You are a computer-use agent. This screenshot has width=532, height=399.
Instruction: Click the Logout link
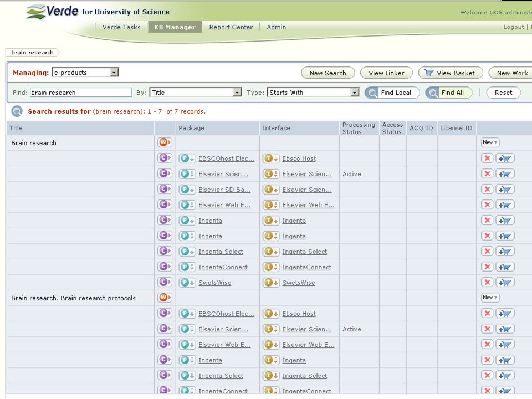(514, 27)
